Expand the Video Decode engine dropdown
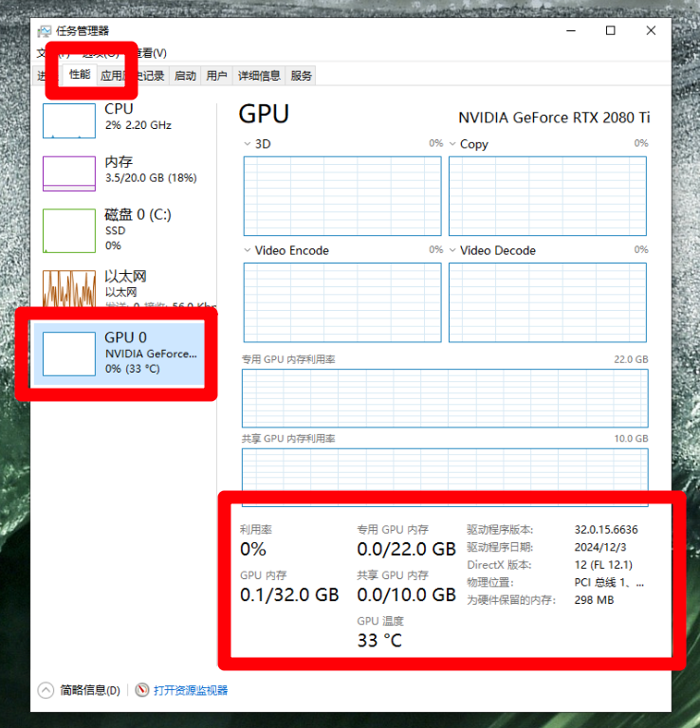 [x=453, y=251]
